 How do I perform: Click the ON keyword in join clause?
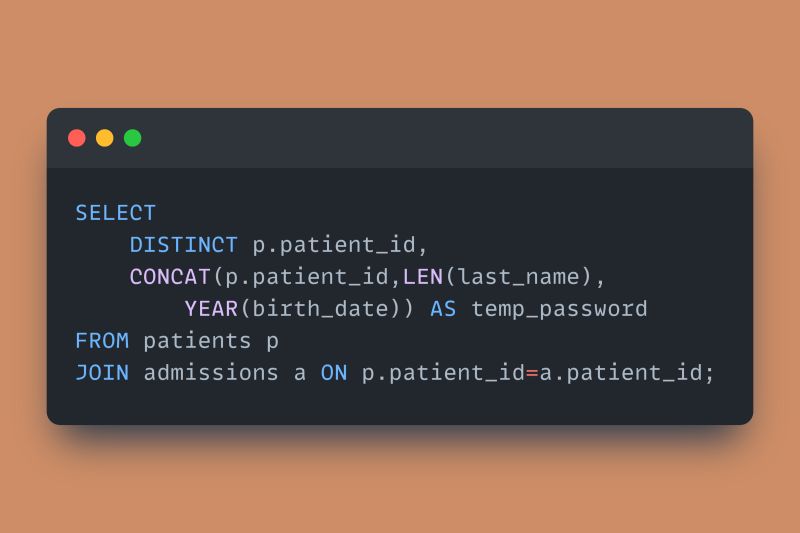coord(334,373)
